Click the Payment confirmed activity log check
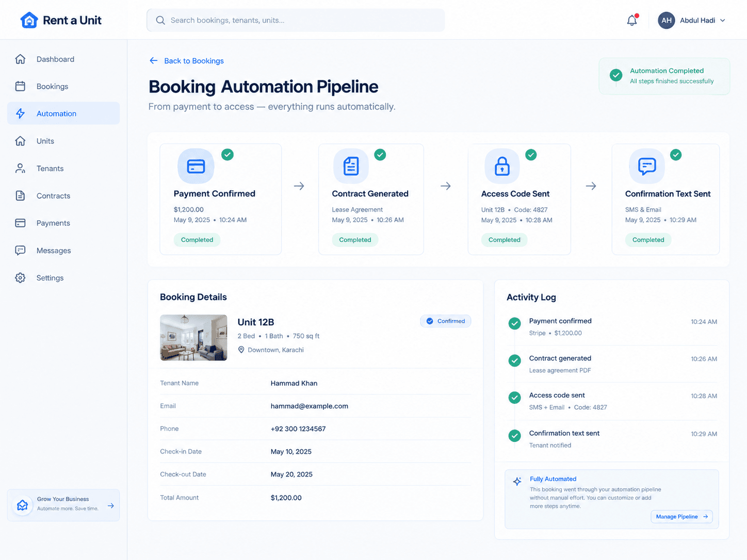This screenshot has width=747, height=560. pos(514,323)
